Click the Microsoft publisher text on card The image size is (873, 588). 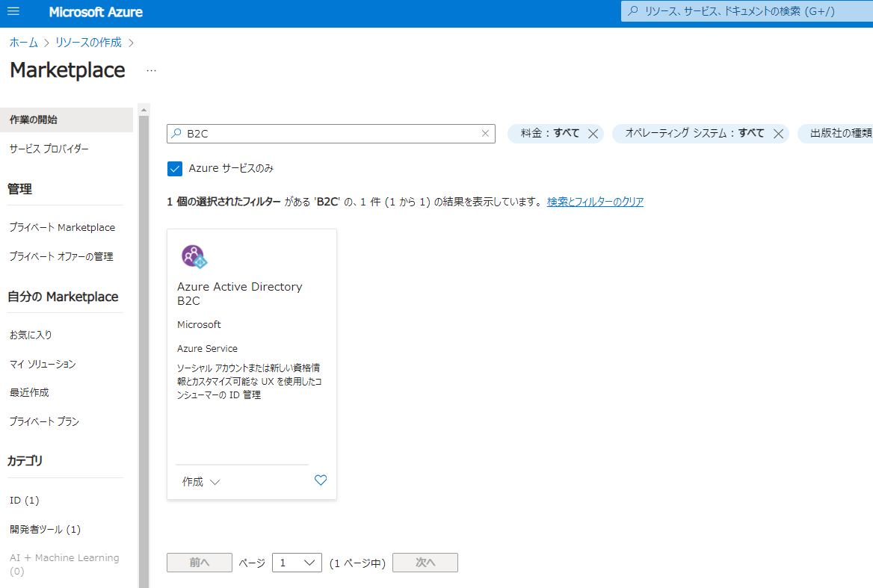[x=199, y=324]
